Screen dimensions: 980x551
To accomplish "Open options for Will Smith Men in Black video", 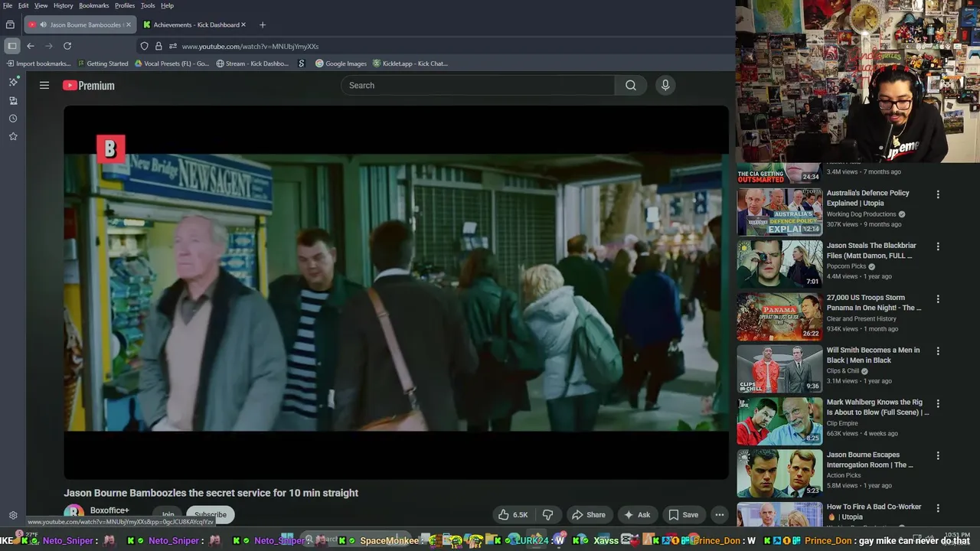I will pyautogui.click(x=938, y=351).
